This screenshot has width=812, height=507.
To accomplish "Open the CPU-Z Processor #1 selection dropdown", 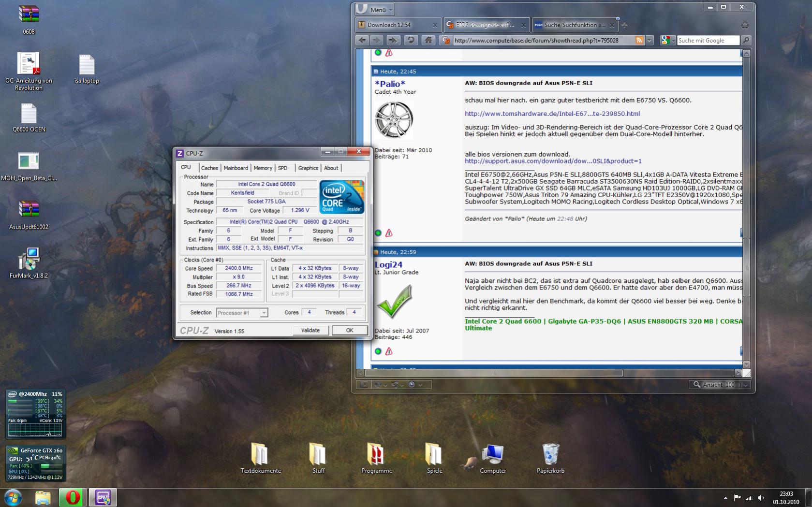I will coord(242,313).
